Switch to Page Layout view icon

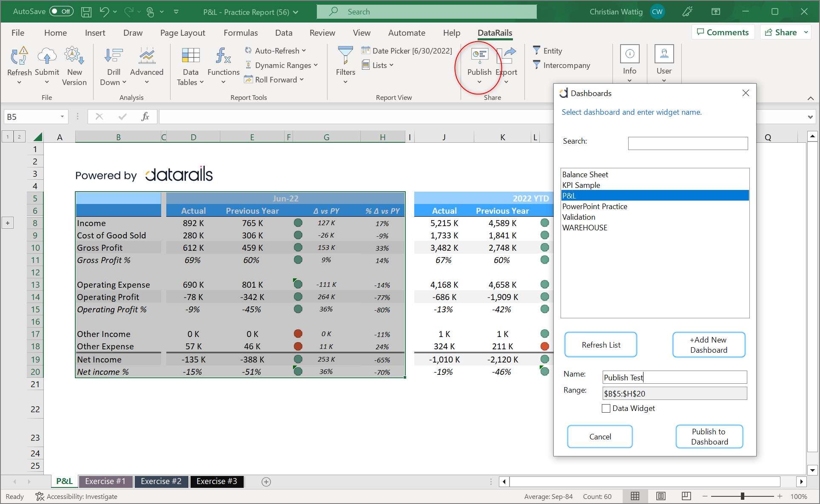pos(661,496)
